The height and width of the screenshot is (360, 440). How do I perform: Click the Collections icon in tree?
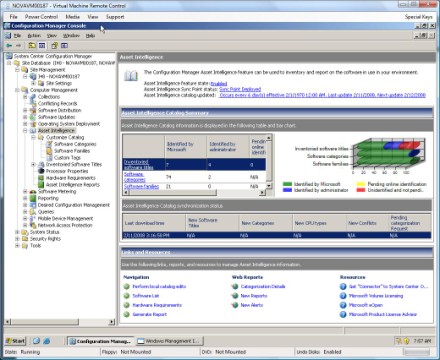(33, 97)
